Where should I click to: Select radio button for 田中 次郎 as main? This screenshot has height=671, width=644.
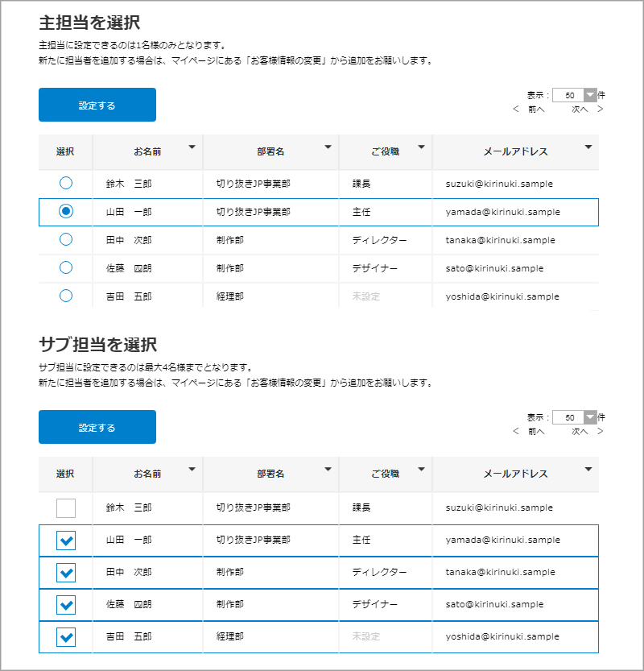coord(66,239)
